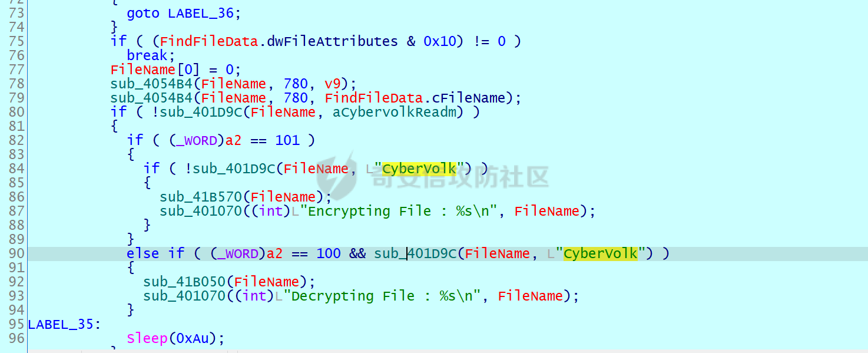Select the value 101 on line 82
This screenshot has width=868, height=353.
pos(287,140)
